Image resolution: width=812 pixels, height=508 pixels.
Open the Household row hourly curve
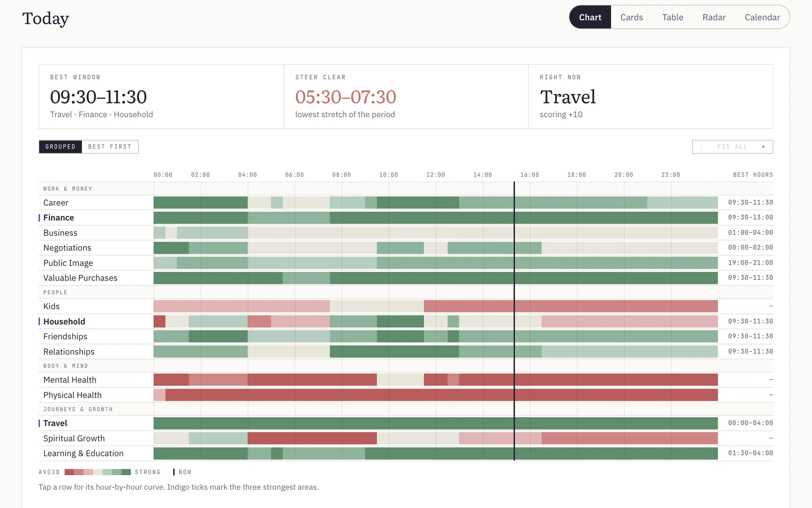[406, 321]
